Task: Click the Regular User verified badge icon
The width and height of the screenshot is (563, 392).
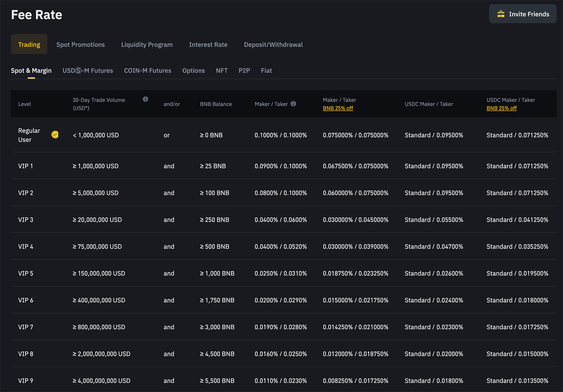Action: tap(55, 135)
